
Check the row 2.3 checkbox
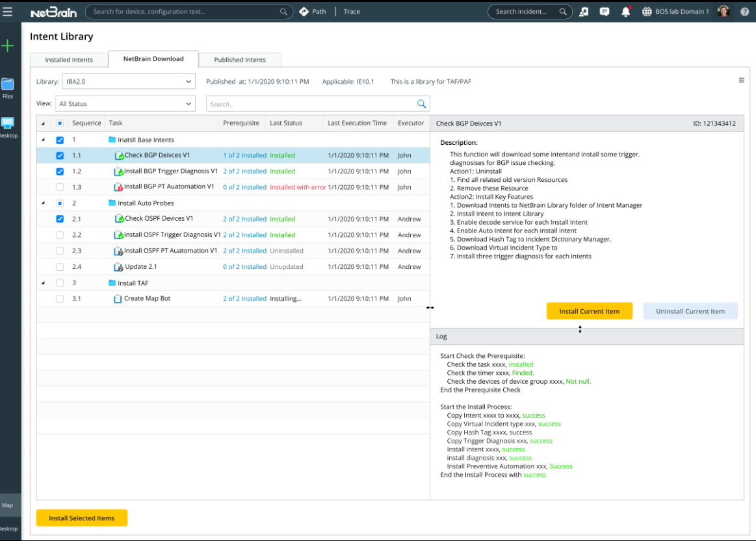[60, 251]
